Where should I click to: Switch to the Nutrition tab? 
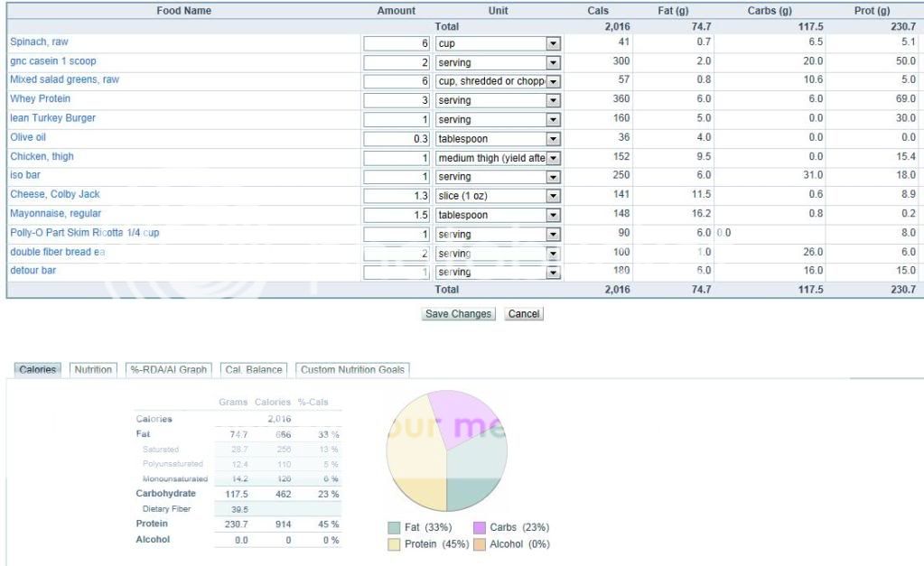coord(93,369)
